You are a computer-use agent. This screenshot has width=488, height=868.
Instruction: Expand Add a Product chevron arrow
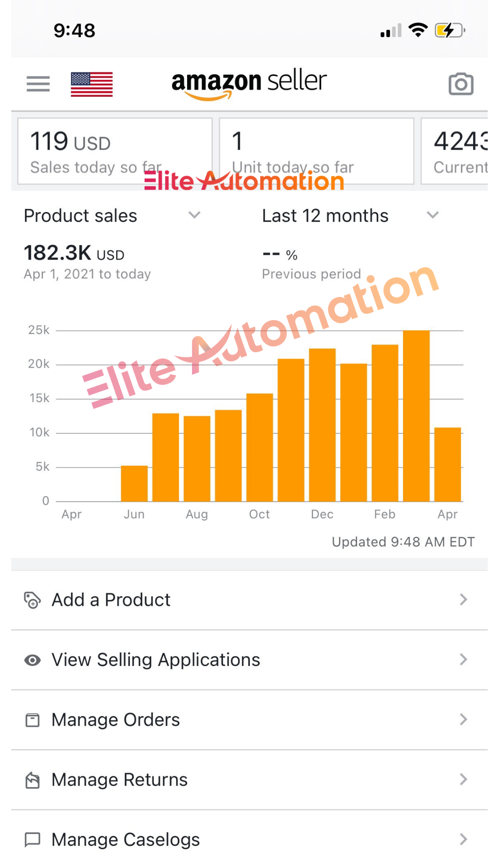(x=463, y=600)
